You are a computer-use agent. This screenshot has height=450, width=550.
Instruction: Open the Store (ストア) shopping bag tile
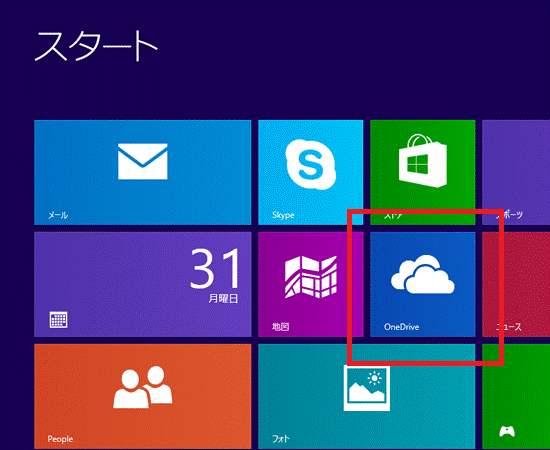click(423, 172)
